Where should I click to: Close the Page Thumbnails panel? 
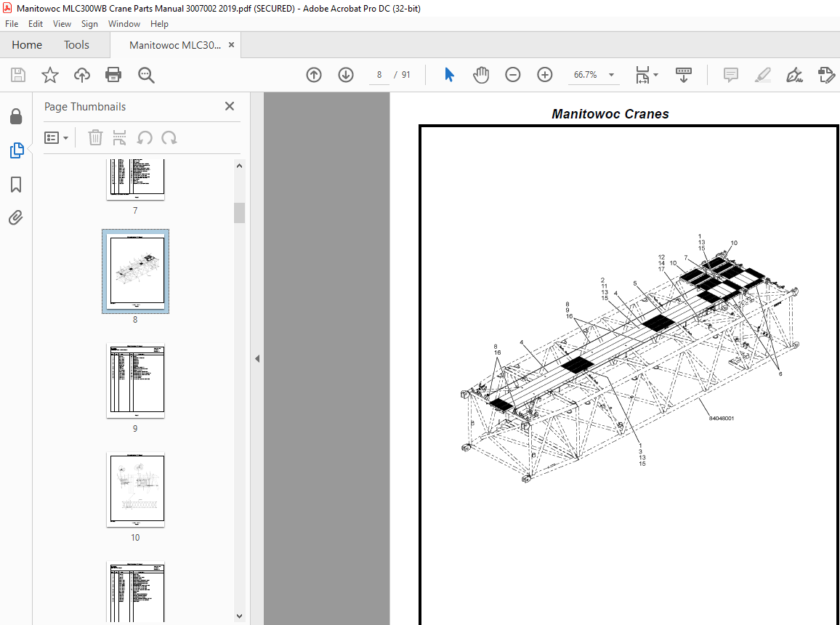click(230, 106)
